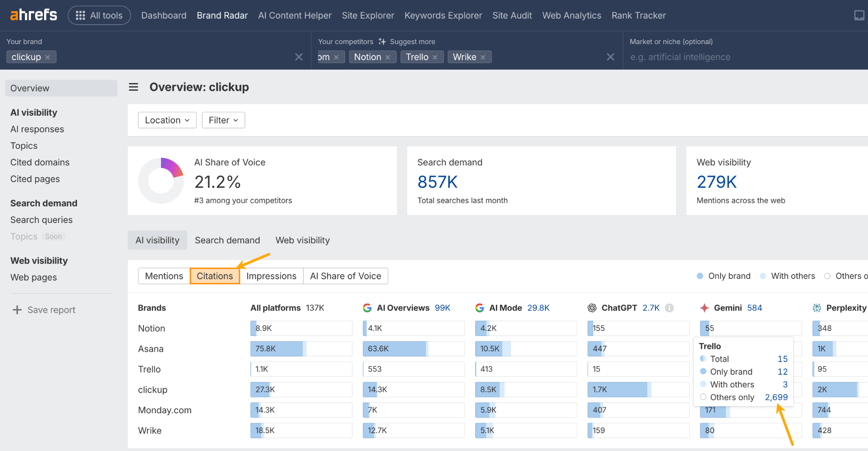Open the Location dropdown
Viewport: 868px width, 451px height.
(167, 120)
